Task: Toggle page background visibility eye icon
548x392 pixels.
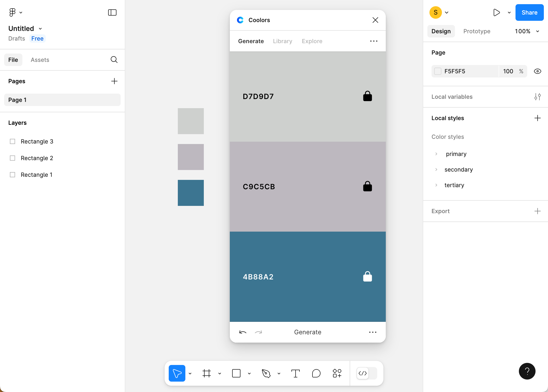Action: tap(537, 71)
